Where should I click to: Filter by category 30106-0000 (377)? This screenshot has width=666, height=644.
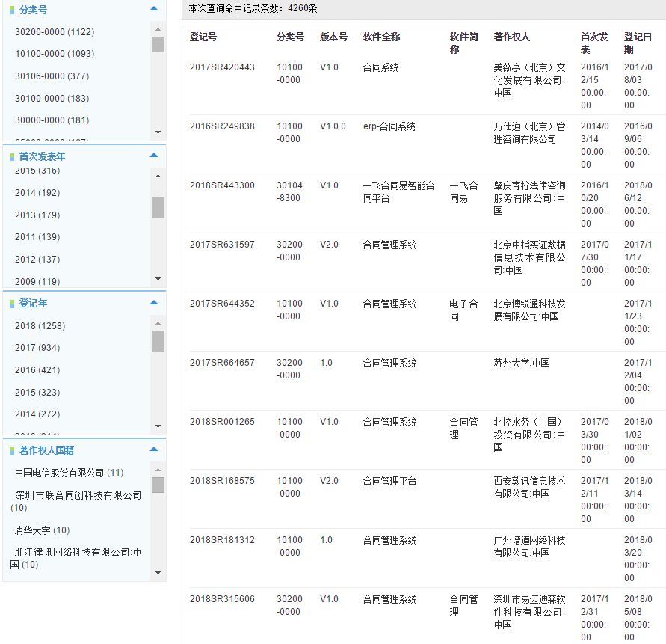[x=52, y=76]
